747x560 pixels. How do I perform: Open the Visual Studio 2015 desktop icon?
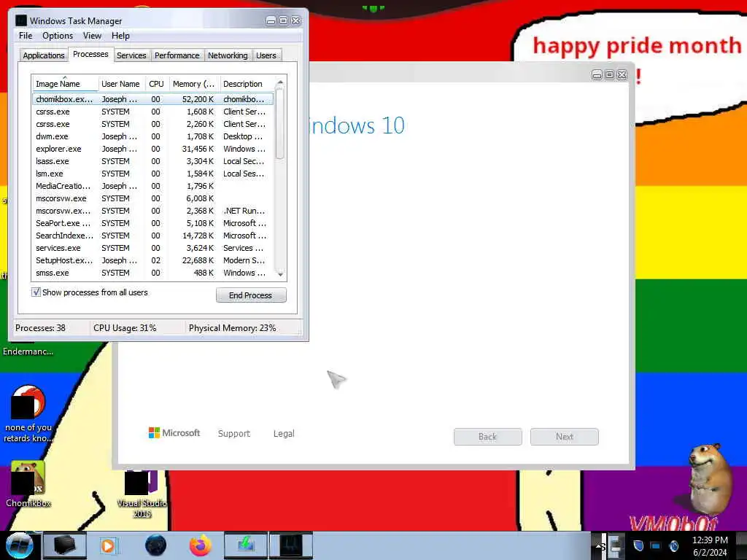click(x=142, y=494)
